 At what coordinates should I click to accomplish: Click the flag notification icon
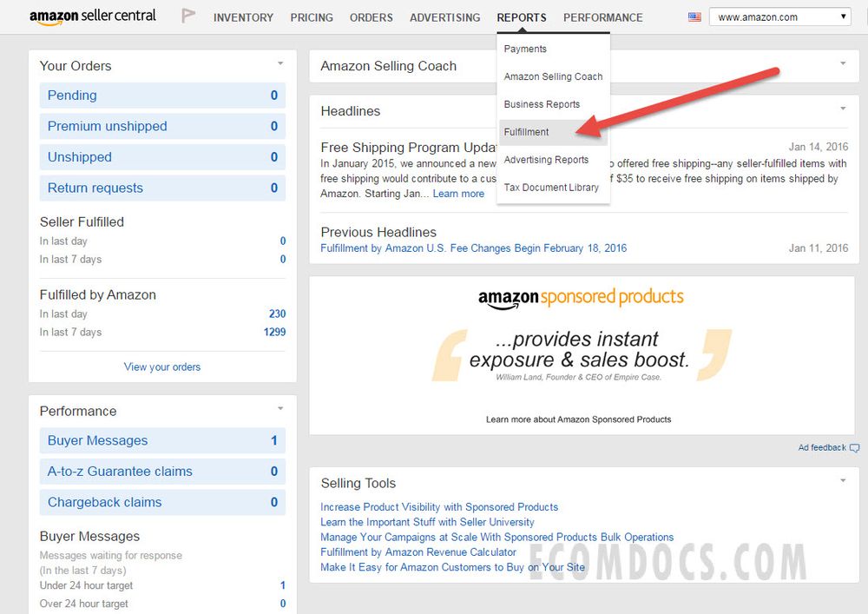click(x=188, y=16)
